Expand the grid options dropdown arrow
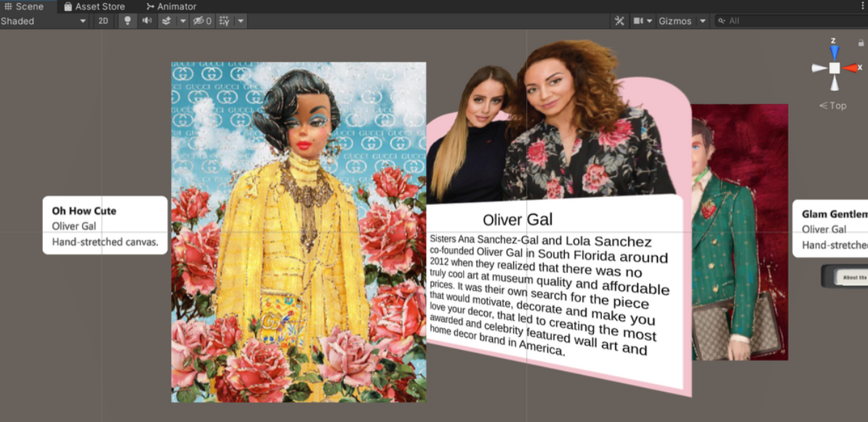The width and height of the screenshot is (868, 422). (241, 21)
